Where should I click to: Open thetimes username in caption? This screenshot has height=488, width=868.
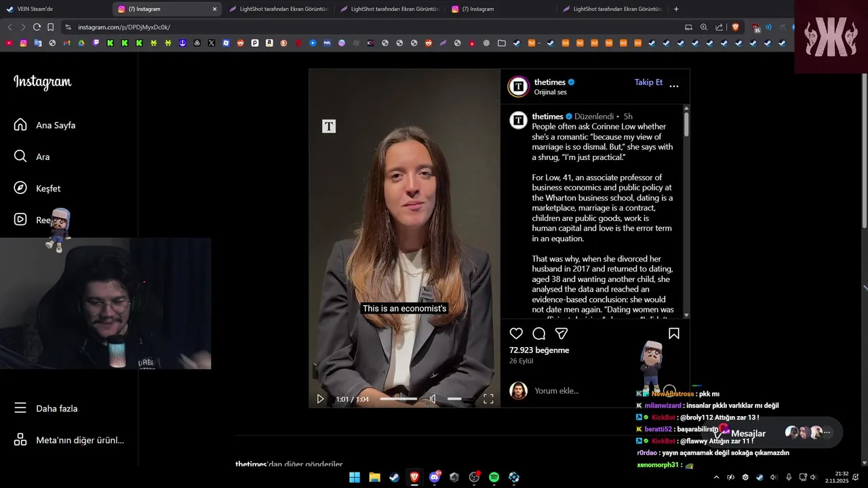click(x=548, y=117)
